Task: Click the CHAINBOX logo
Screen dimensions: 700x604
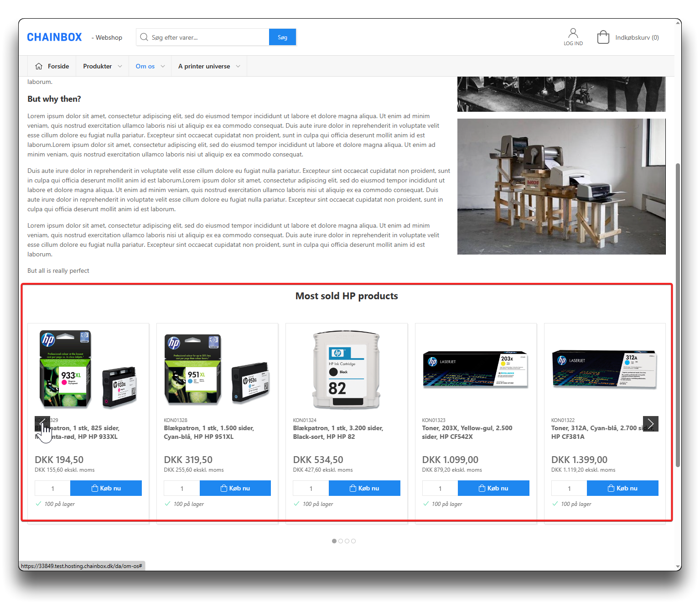Action: coord(54,37)
